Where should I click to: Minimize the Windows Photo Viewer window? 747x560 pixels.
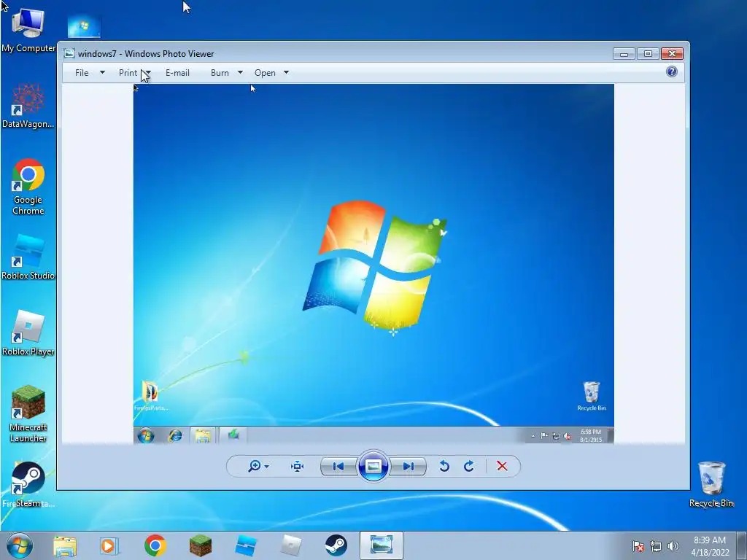(624, 54)
